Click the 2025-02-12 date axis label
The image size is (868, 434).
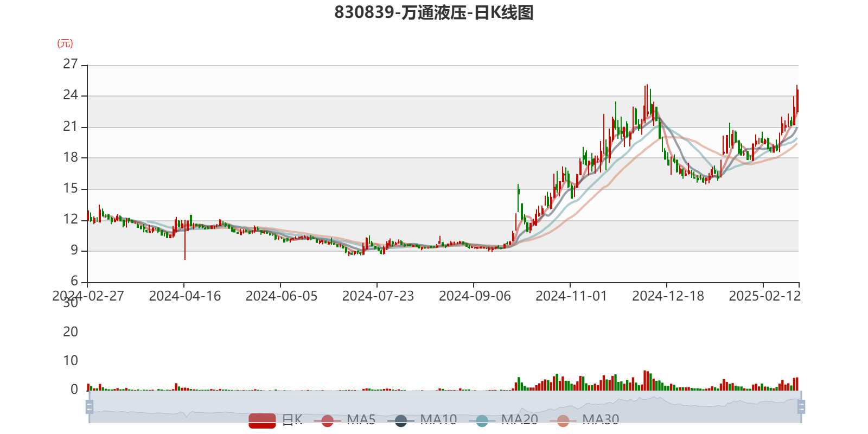point(764,296)
